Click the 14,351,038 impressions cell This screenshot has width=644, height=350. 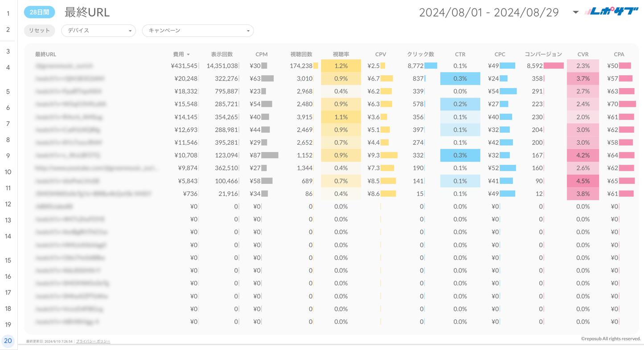point(222,66)
